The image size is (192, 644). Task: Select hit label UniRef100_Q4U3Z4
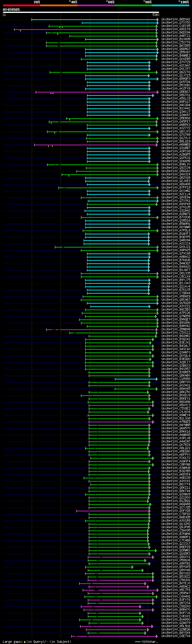coord(176,174)
